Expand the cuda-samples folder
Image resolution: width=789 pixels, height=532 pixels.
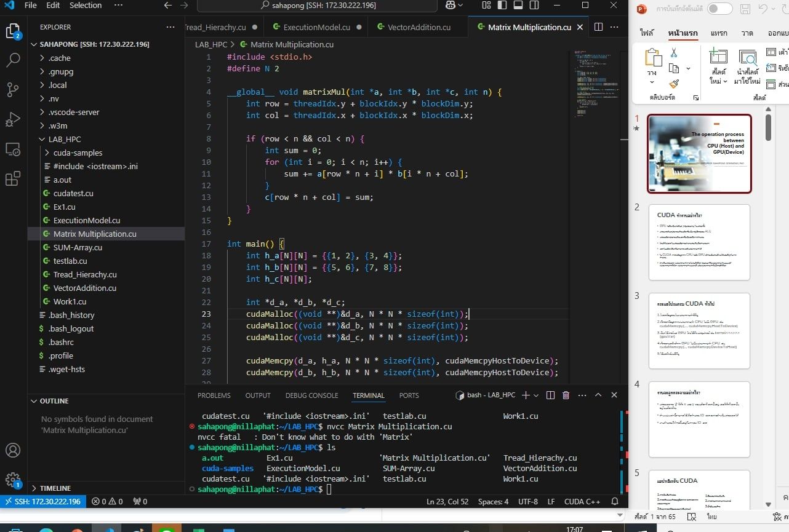[78, 153]
